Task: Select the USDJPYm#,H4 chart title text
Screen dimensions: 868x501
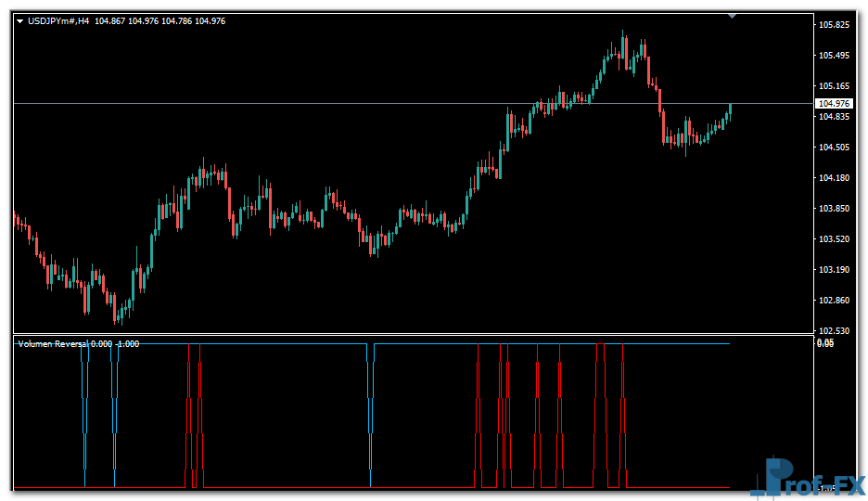Action: click(x=59, y=20)
